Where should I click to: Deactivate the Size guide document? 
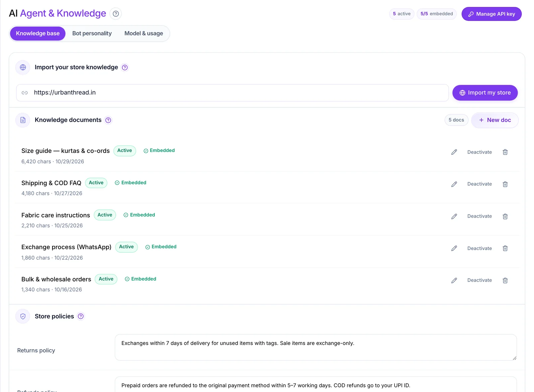coord(480,152)
